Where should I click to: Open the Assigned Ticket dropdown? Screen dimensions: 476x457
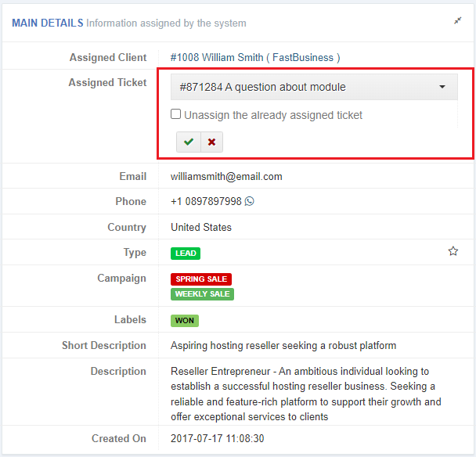tap(314, 87)
